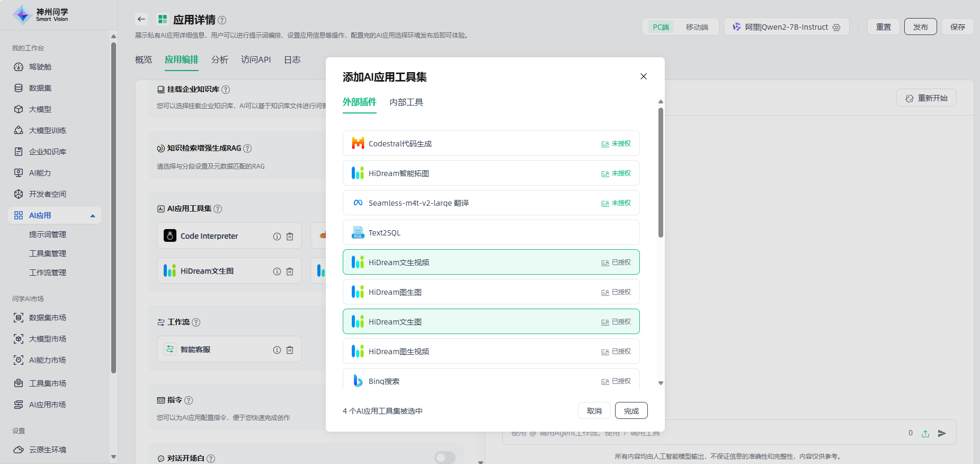This screenshot has height=464, width=980.
Task: Click the AI应用市场 sidebar icon
Action: 19,405
